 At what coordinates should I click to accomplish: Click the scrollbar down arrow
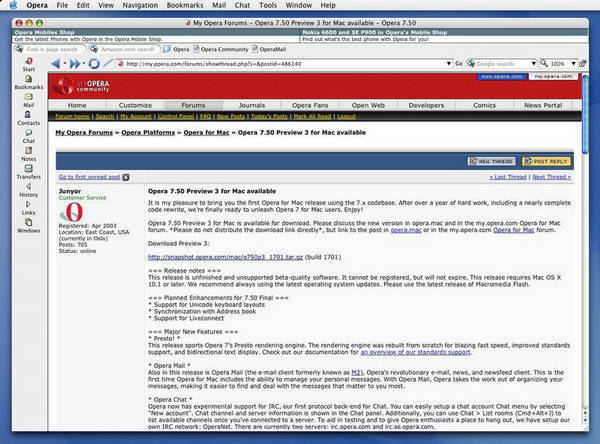pos(585,420)
